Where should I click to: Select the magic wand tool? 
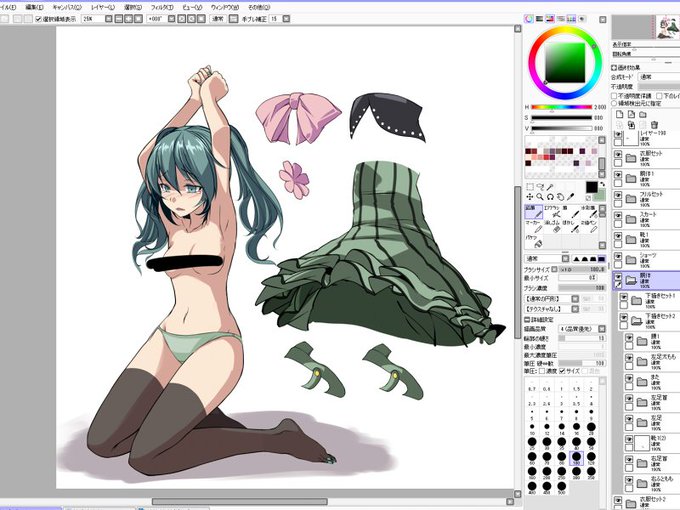point(550,187)
